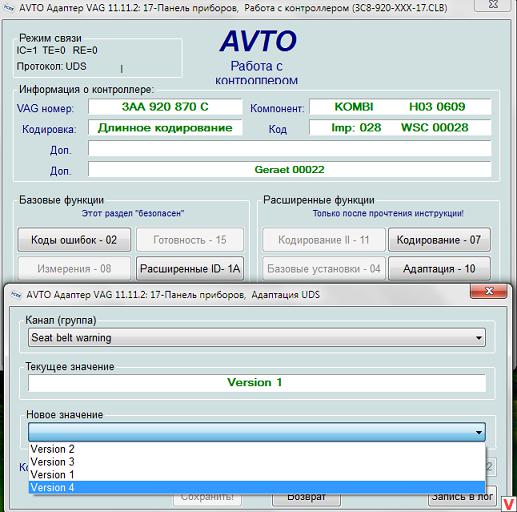
Task: Click the Текущее значение field Version 1
Action: (257, 382)
